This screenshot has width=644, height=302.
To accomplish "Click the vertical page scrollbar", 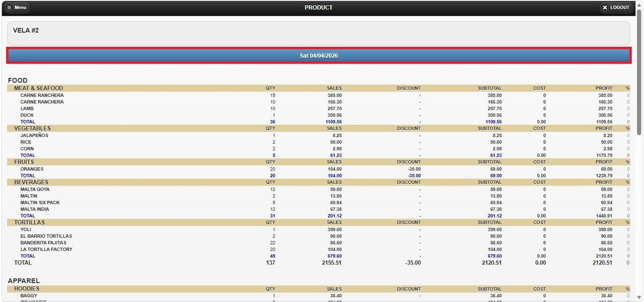I will pos(639,151).
